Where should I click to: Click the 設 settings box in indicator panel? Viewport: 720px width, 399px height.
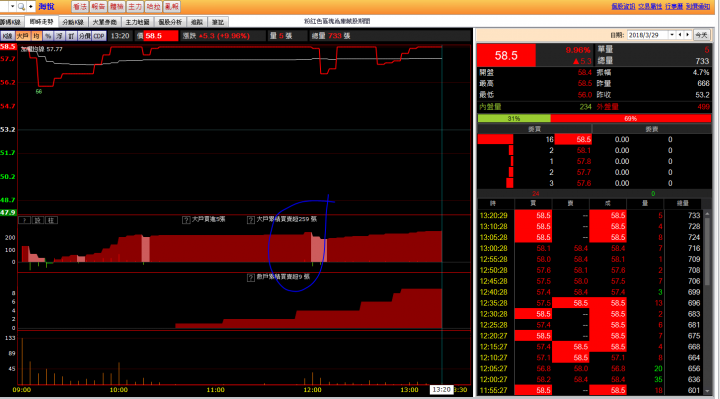point(38,220)
